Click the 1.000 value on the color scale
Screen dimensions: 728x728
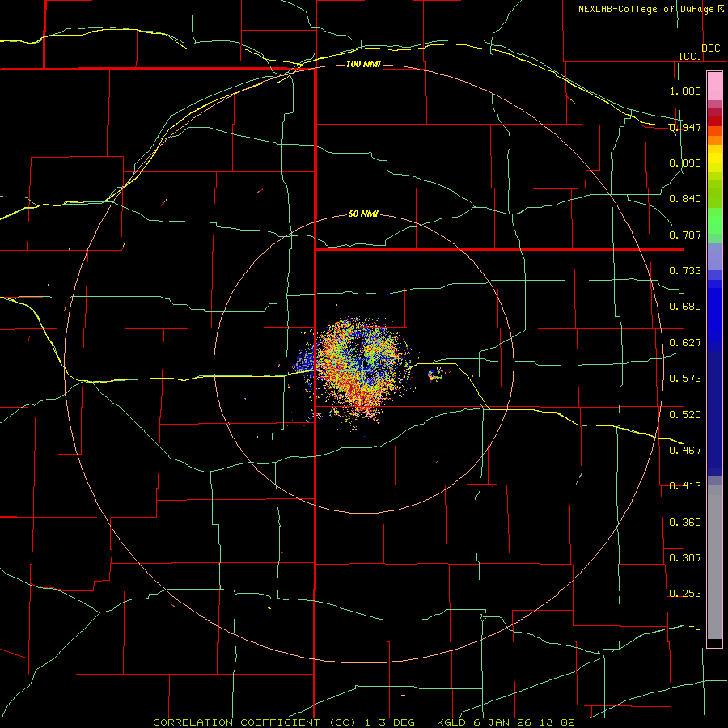pyautogui.click(x=685, y=91)
